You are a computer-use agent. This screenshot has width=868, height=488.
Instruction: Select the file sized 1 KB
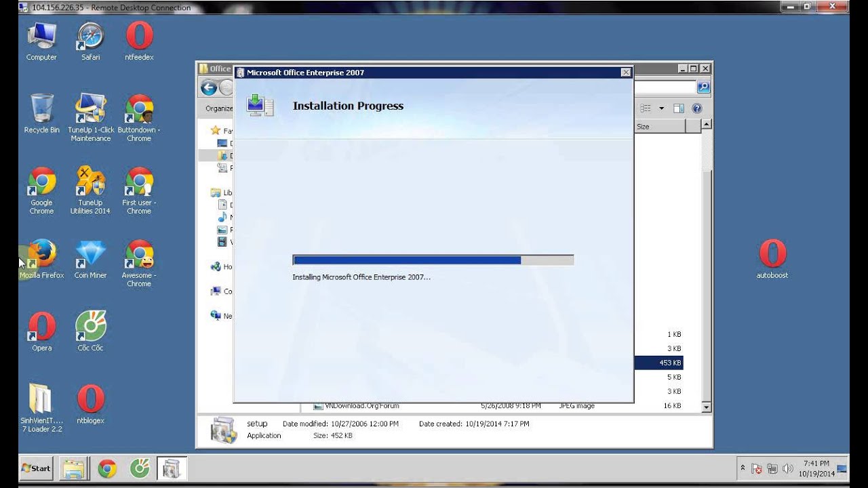(673, 334)
